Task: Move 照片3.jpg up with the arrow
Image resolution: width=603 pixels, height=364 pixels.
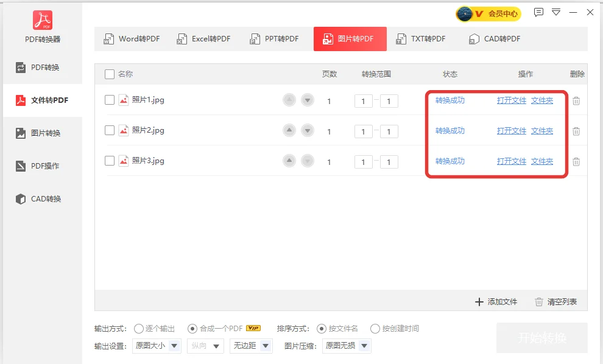Action: [x=289, y=161]
